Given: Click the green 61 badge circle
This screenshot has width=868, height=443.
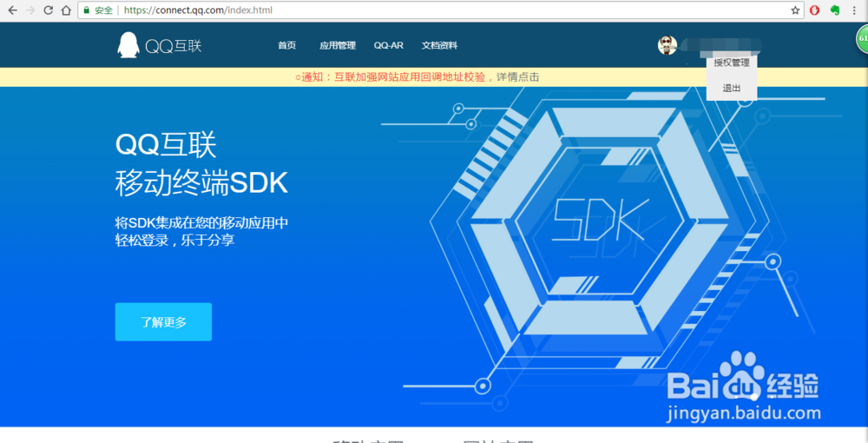Looking at the screenshot, I should (863, 39).
